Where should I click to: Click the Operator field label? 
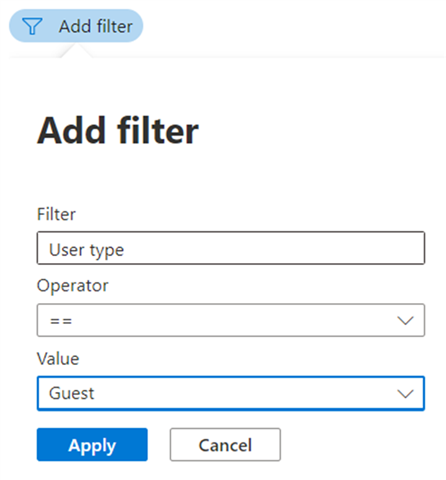click(73, 286)
